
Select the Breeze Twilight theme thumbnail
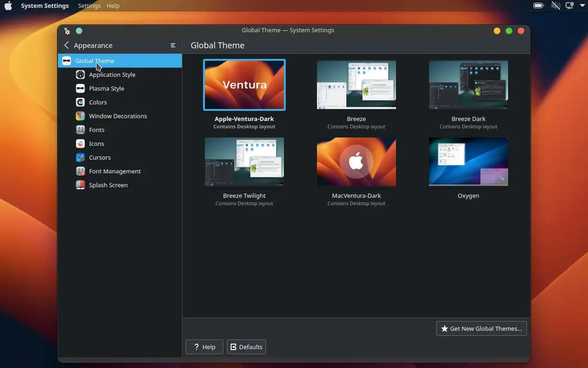tap(244, 162)
